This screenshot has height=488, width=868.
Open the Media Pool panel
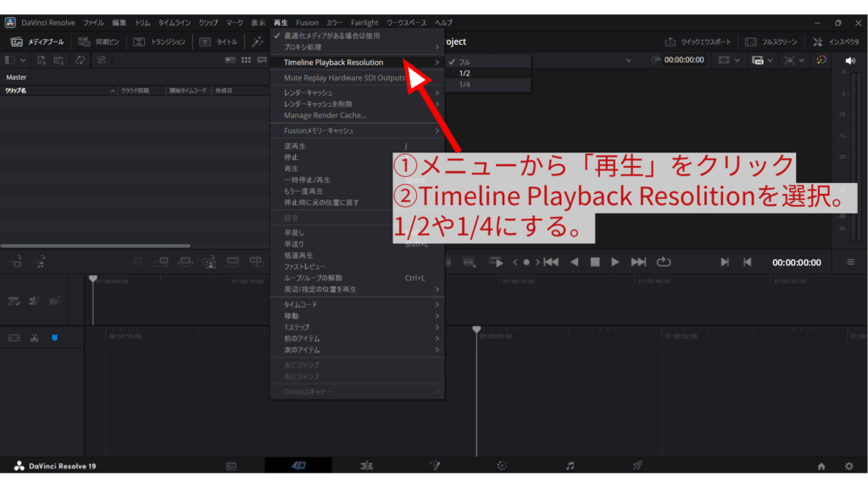pos(37,42)
